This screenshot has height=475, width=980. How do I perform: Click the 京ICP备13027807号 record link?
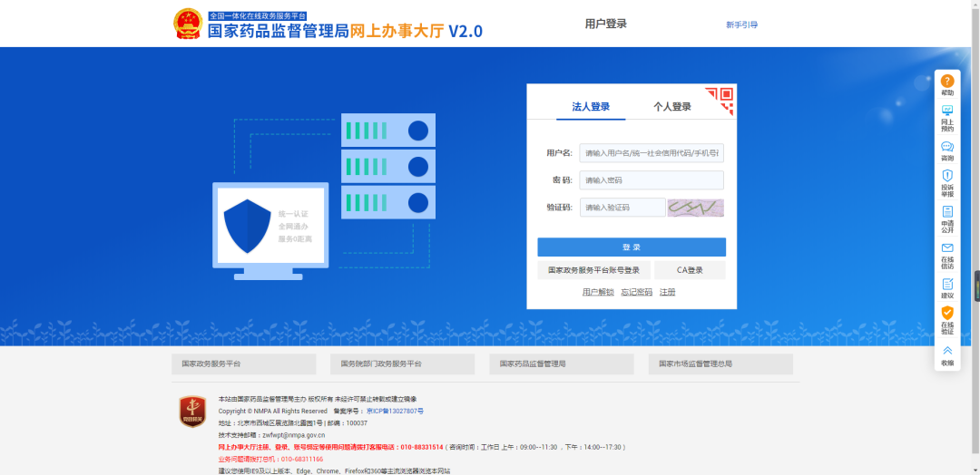395,412
